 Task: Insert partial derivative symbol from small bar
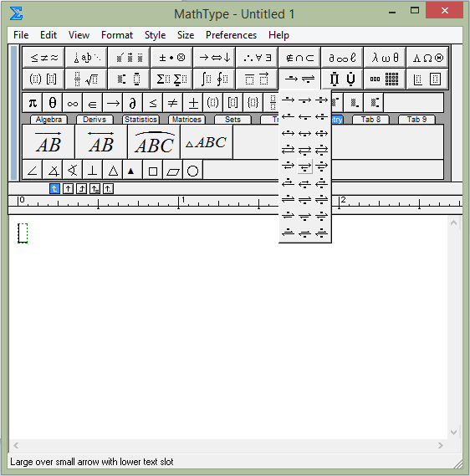click(x=133, y=103)
